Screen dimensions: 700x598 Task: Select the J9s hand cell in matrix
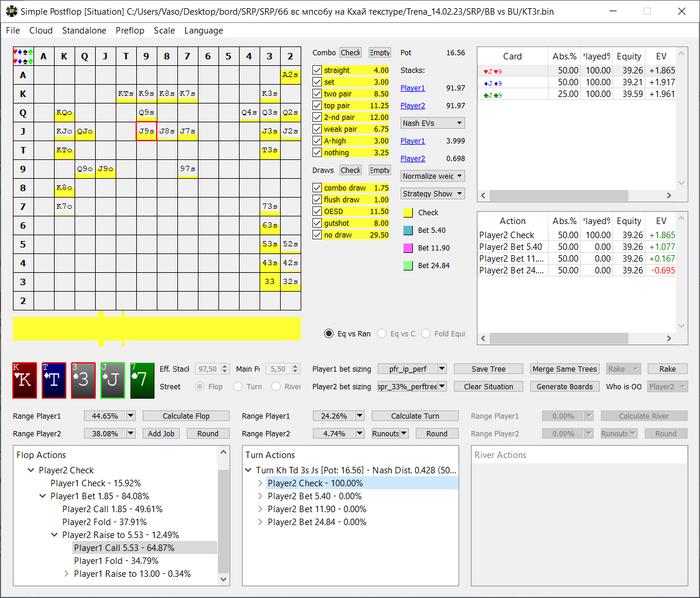[146, 131]
